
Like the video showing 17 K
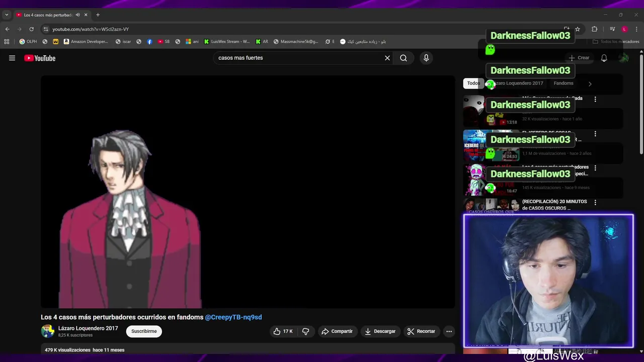[283, 331]
